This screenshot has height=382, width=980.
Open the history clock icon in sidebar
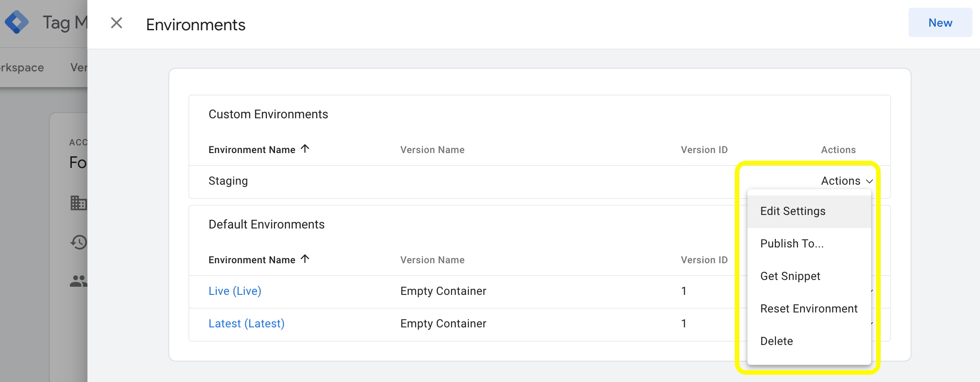tap(79, 242)
